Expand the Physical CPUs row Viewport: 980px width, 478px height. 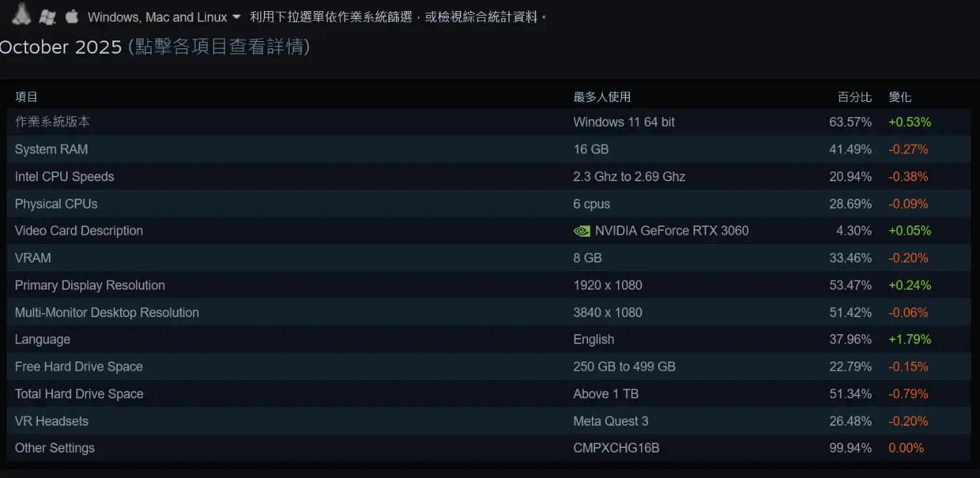pos(56,204)
